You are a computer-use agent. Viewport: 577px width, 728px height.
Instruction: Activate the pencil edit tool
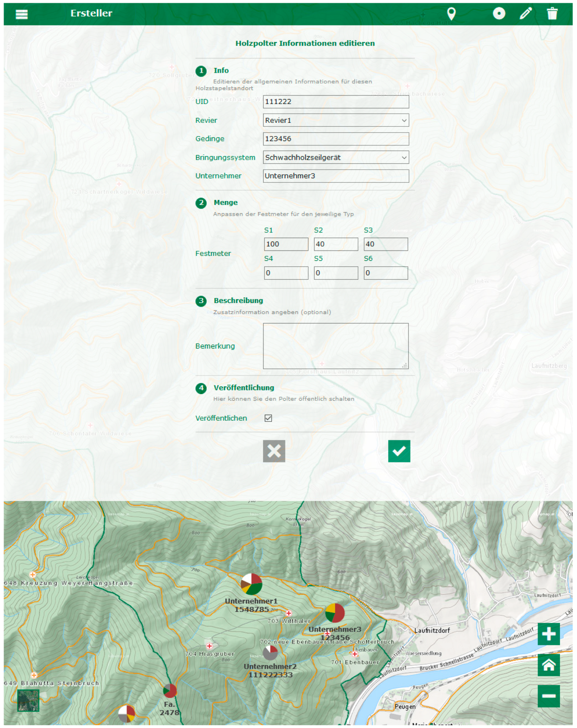(526, 13)
